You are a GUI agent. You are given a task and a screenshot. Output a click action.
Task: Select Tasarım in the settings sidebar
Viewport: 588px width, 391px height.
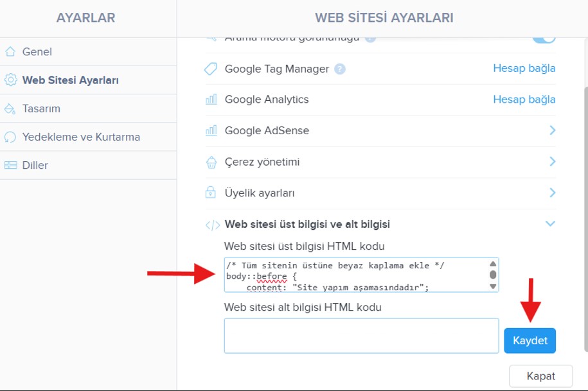41,109
